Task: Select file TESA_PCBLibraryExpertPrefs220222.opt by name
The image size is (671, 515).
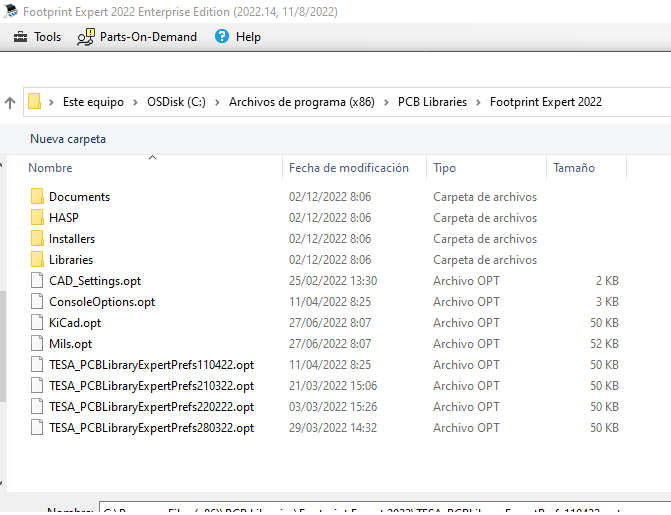Action: 151,407
